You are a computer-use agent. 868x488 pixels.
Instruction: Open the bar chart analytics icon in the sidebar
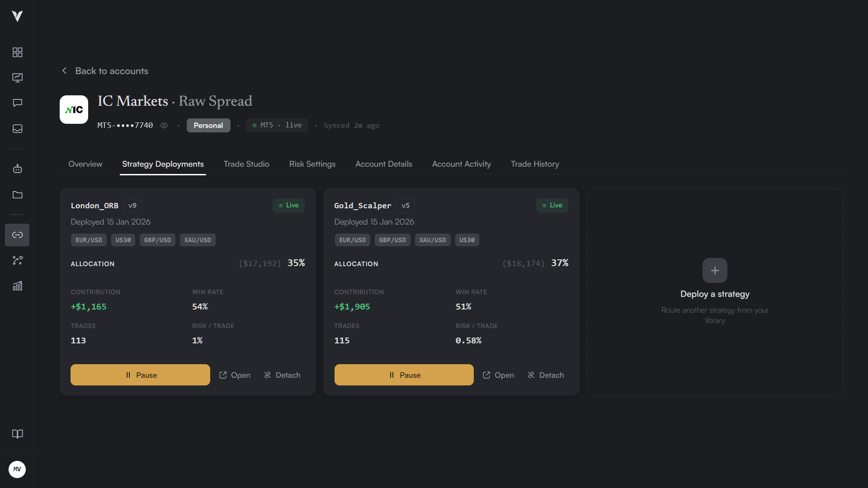[17, 286]
